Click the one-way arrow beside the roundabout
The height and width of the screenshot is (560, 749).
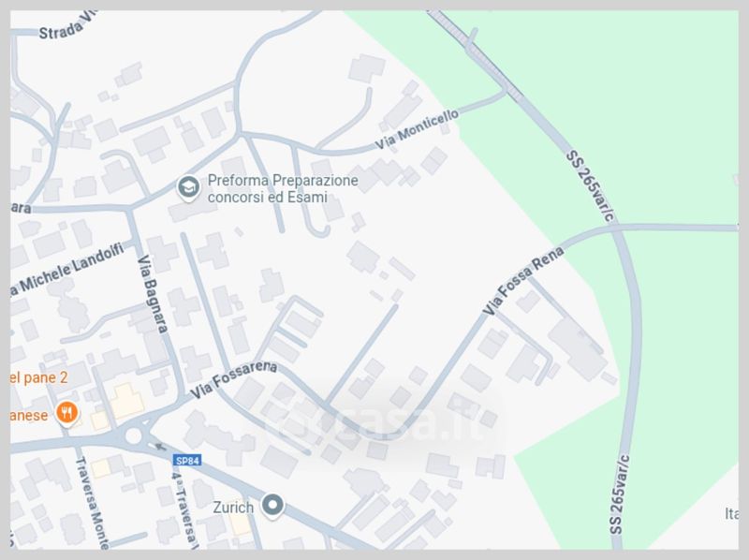coord(160,448)
